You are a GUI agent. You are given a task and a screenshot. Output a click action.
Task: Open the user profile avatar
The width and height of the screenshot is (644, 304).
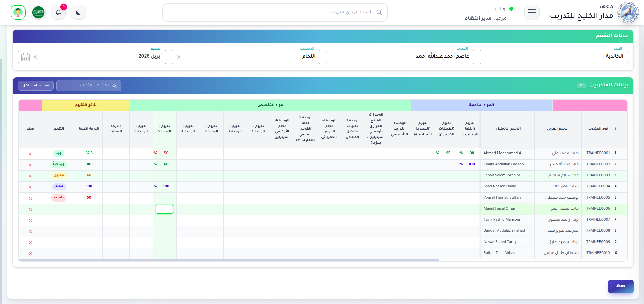(x=18, y=13)
